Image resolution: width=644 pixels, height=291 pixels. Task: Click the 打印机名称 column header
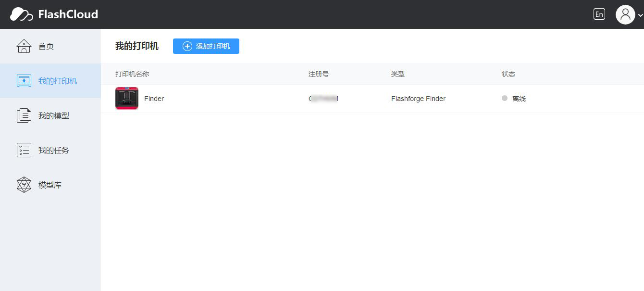coord(132,74)
